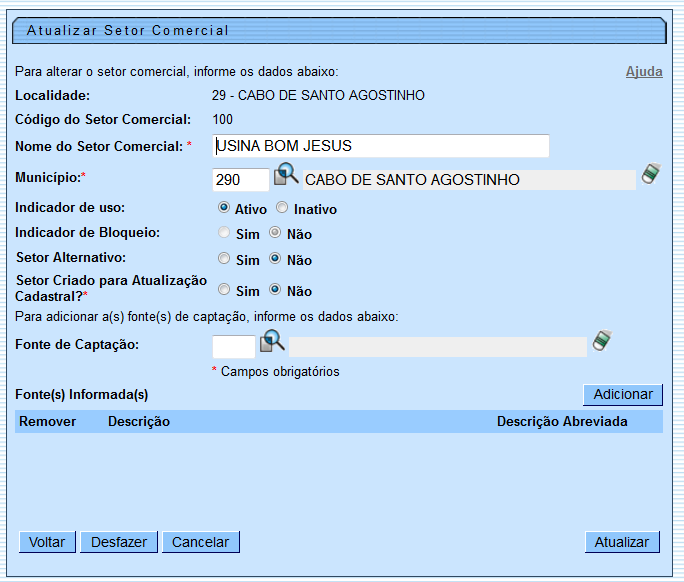Go back with the Voltar button
The width and height of the screenshot is (684, 582).
click(47, 542)
